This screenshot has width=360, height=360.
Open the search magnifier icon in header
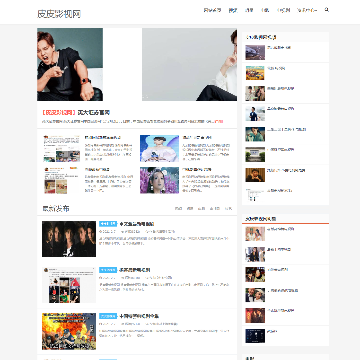pyautogui.click(x=327, y=10)
